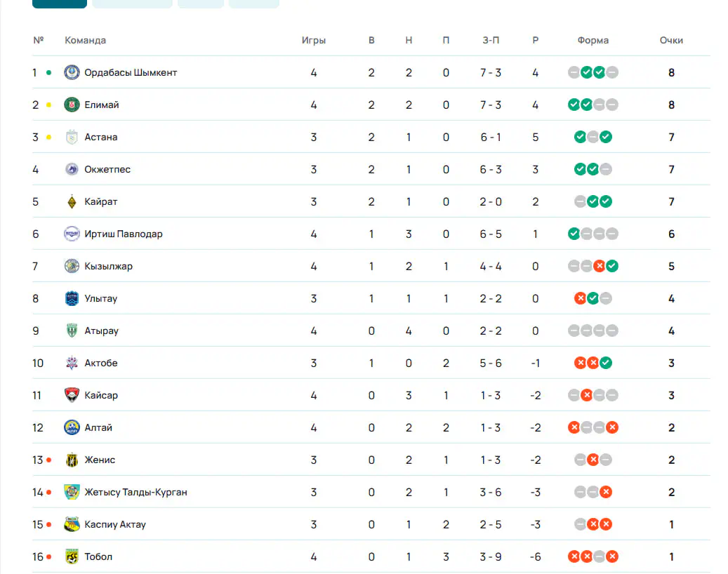
Task: Click Тобол's last red loss form marker
Action: pyautogui.click(x=612, y=556)
